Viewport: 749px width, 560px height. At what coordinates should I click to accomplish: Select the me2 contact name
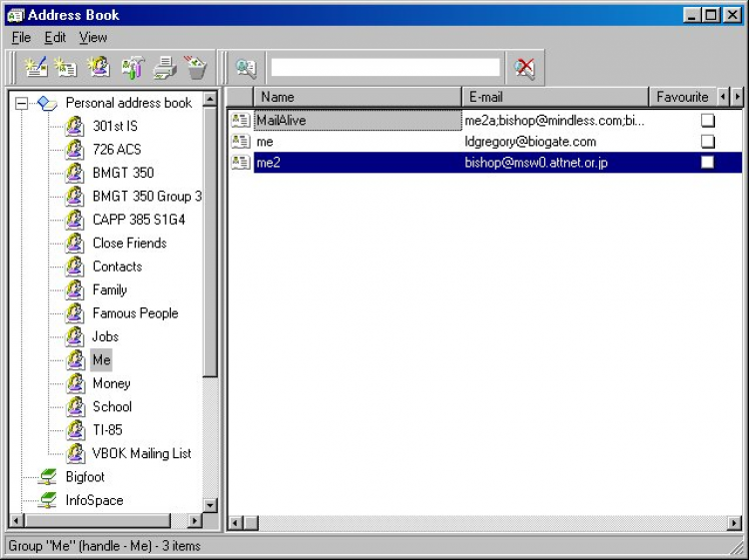[x=268, y=163]
